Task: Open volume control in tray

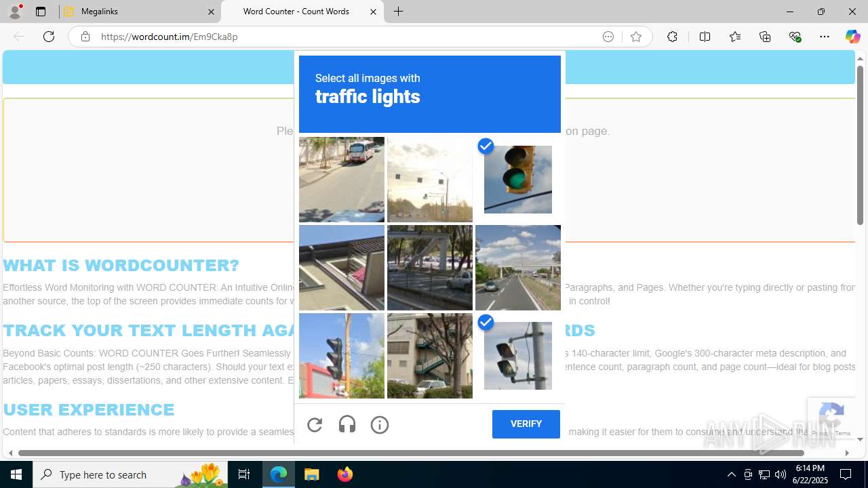Action: point(781,474)
